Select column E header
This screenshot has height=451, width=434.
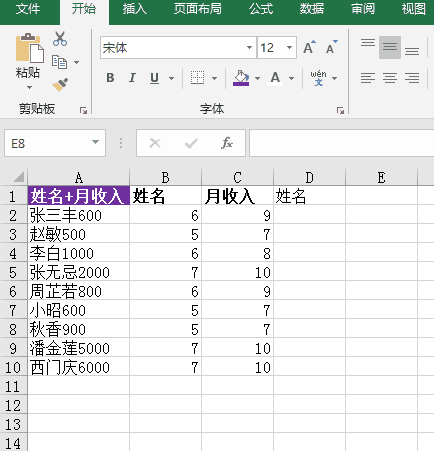[x=381, y=178]
